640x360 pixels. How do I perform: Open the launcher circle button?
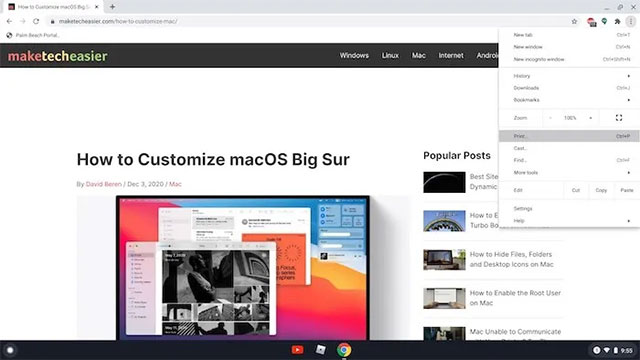click(x=10, y=350)
